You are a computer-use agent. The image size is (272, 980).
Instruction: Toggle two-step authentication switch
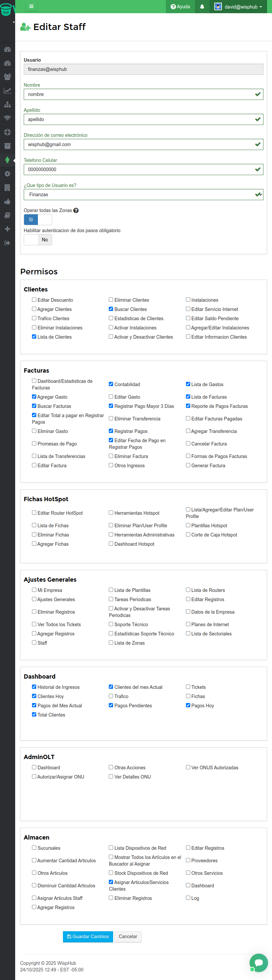[38, 240]
